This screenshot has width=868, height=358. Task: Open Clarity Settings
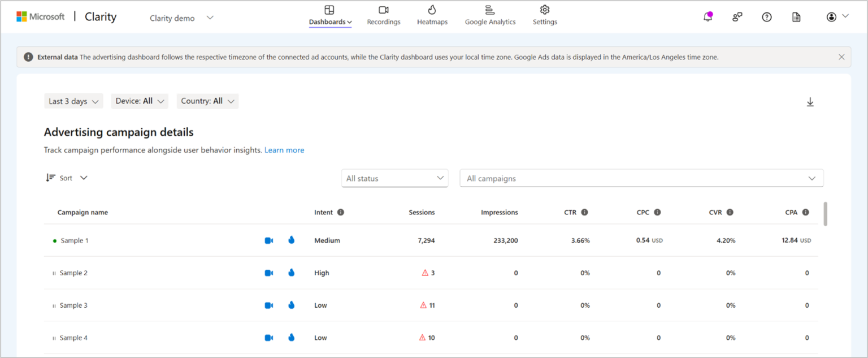click(x=544, y=15)
